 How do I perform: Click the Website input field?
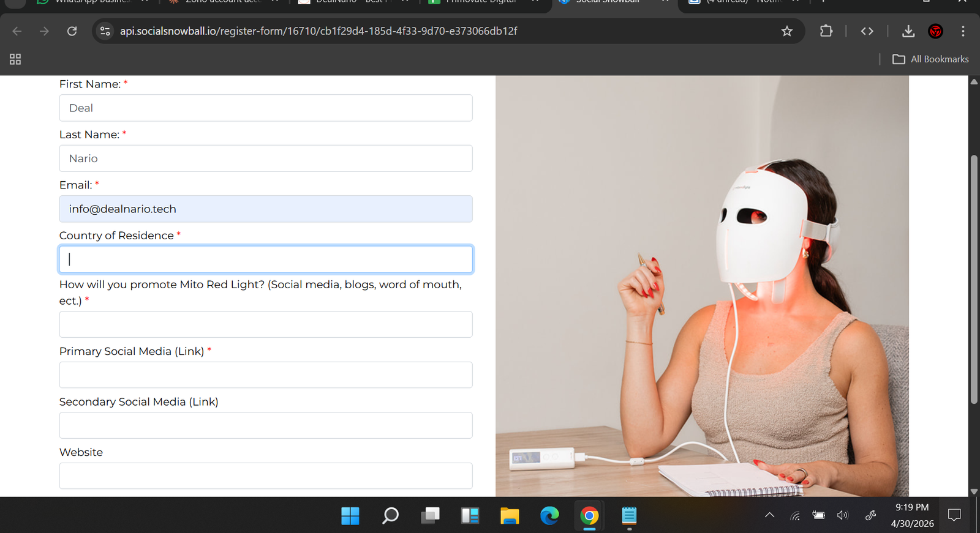(x=266, y=475)
